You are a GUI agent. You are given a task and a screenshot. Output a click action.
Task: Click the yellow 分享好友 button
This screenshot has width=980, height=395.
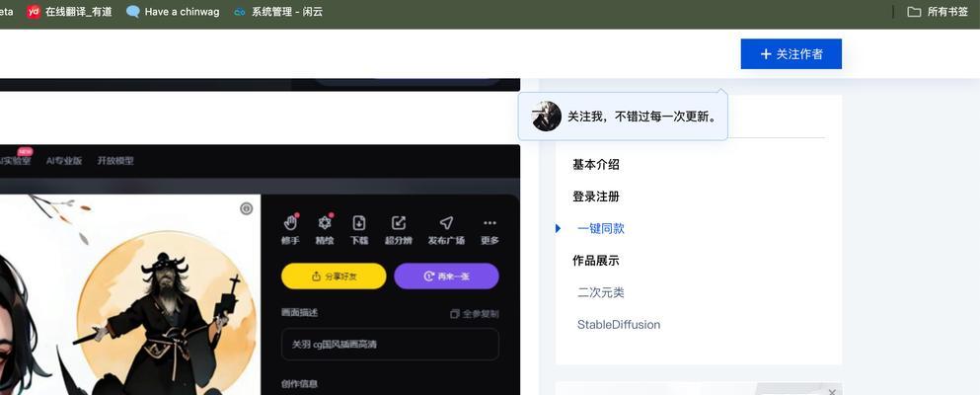click(334, 276)
